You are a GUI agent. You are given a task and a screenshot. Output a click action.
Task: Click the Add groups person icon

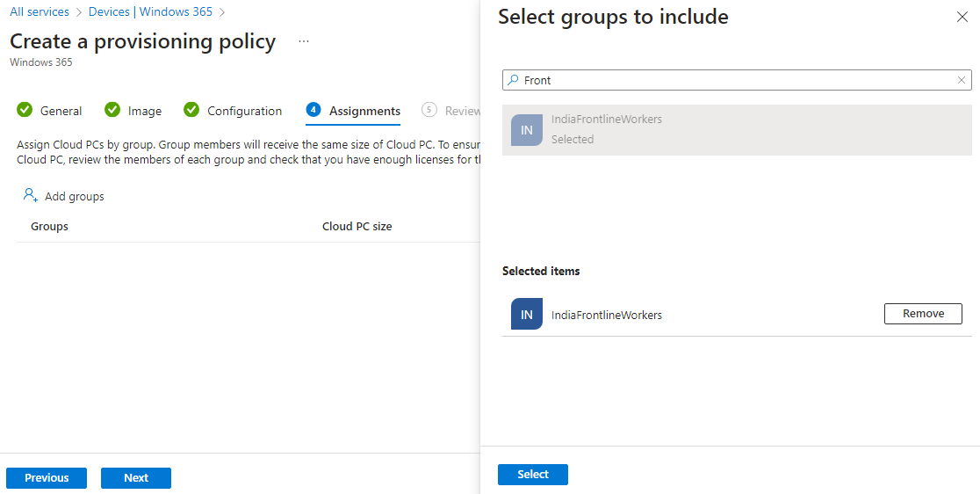tap(31, 195)
